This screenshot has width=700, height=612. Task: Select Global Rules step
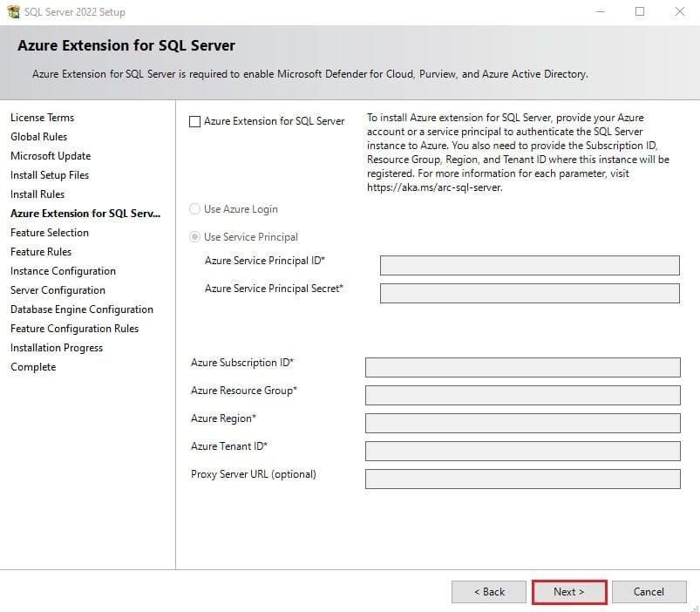coord(39,137)
